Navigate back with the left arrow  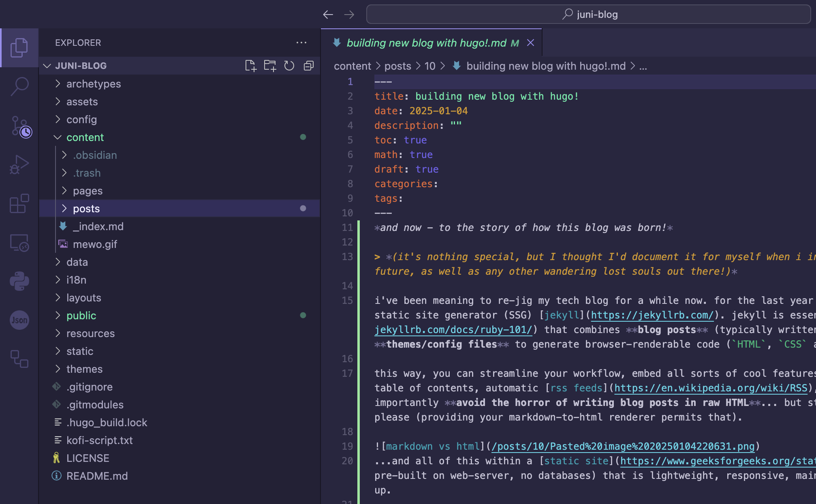click(x=328, y=15)
